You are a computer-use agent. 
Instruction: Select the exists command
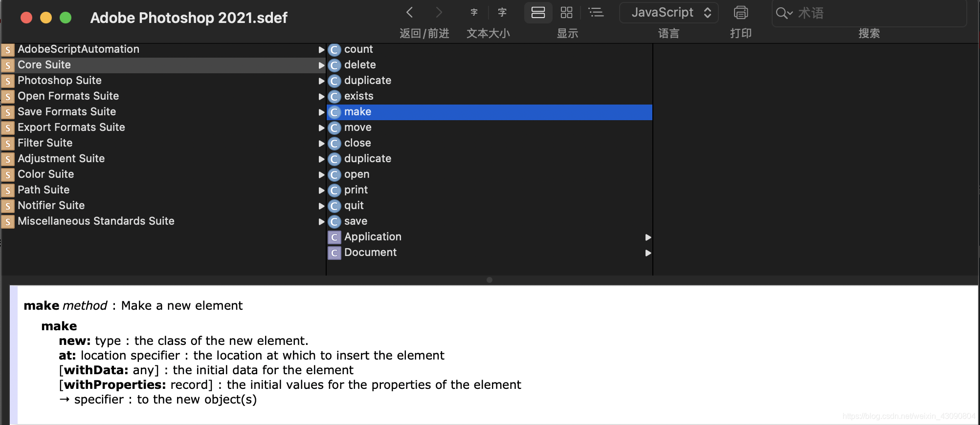point(490,96)
